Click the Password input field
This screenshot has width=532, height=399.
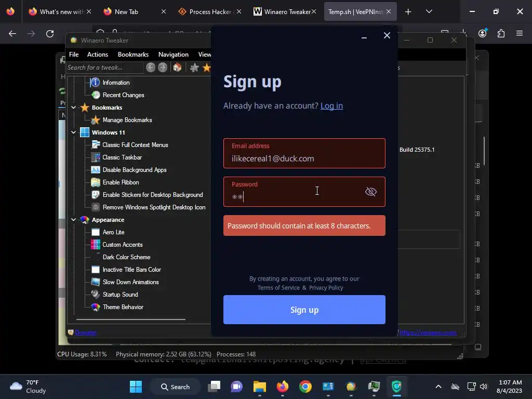pos(304,192)
